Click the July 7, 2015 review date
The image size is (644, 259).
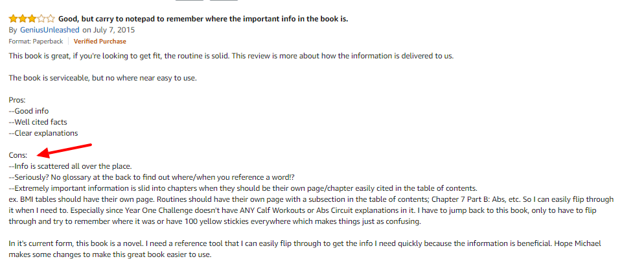pyautogui.click(x=114, y=30)
